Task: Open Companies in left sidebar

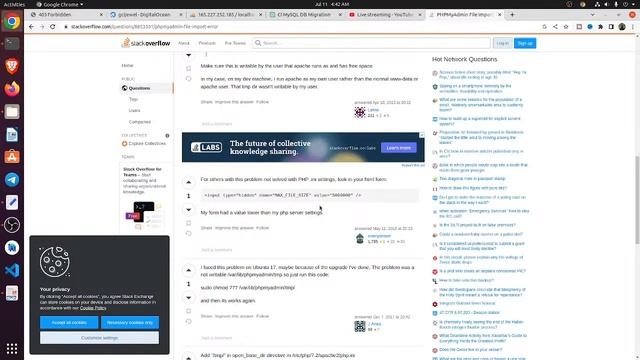Action: (x=140, y=122)
